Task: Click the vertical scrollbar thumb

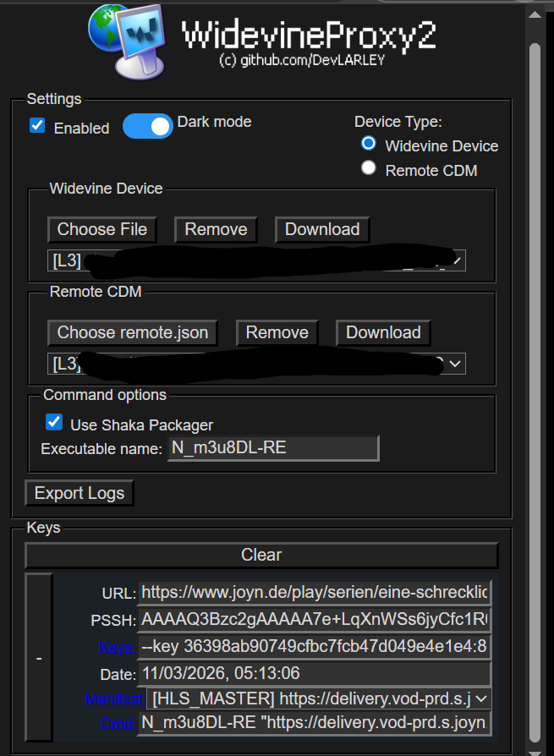Action: click(x=535, y=393)
